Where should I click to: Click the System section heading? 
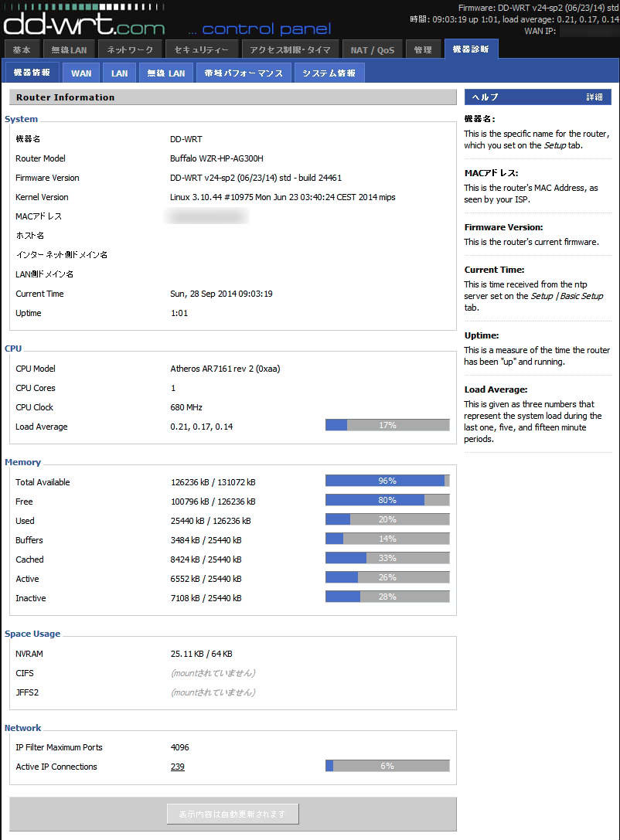(x=21, y=119)
